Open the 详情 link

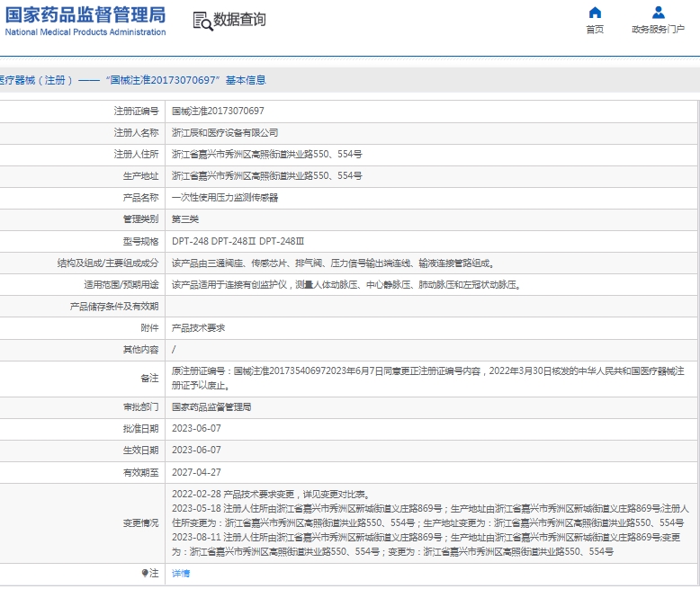(181, 574)
